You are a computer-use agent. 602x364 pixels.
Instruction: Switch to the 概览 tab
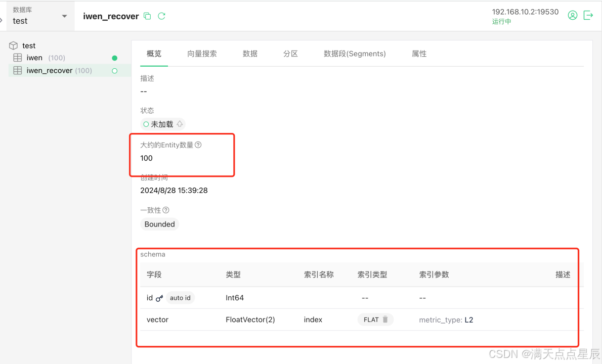click(154, 54)
